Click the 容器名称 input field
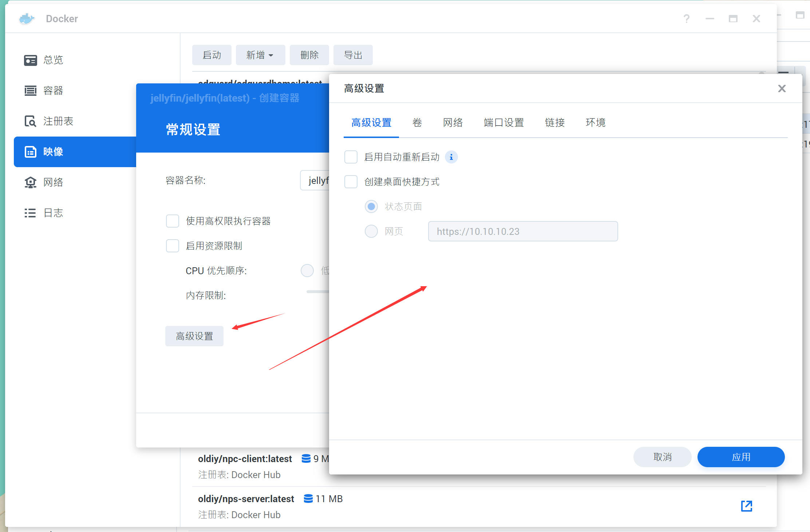The width and height of the screenshot is (810, 532). pyautogui.click(x=315, y=180)
